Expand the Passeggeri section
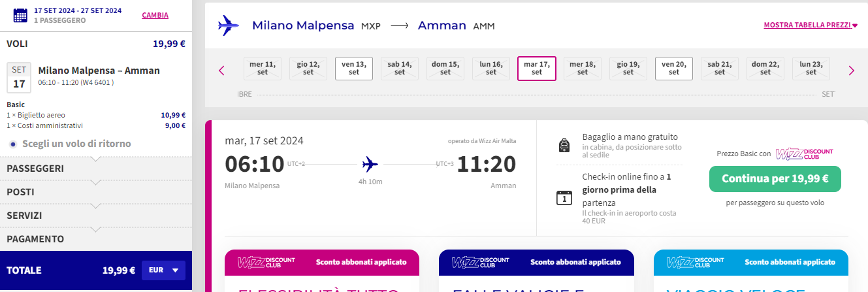 point(96,169)
